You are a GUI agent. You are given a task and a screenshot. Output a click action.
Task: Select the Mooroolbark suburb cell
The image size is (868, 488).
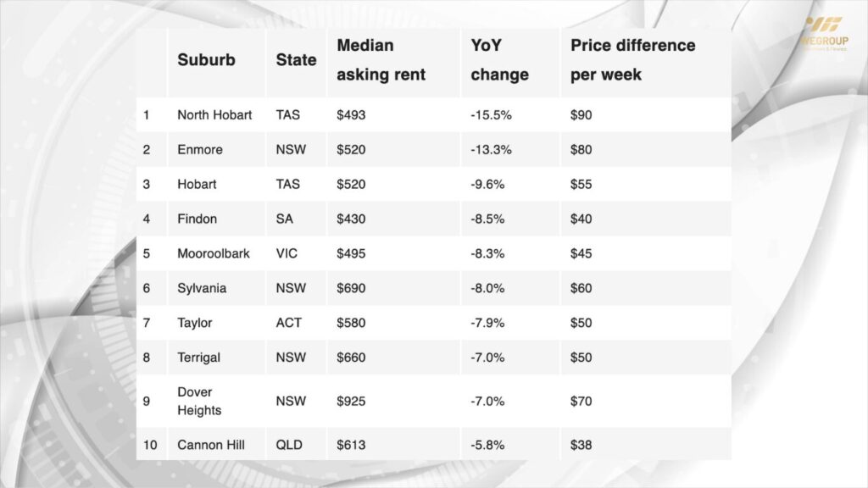(x=214, y=254)
